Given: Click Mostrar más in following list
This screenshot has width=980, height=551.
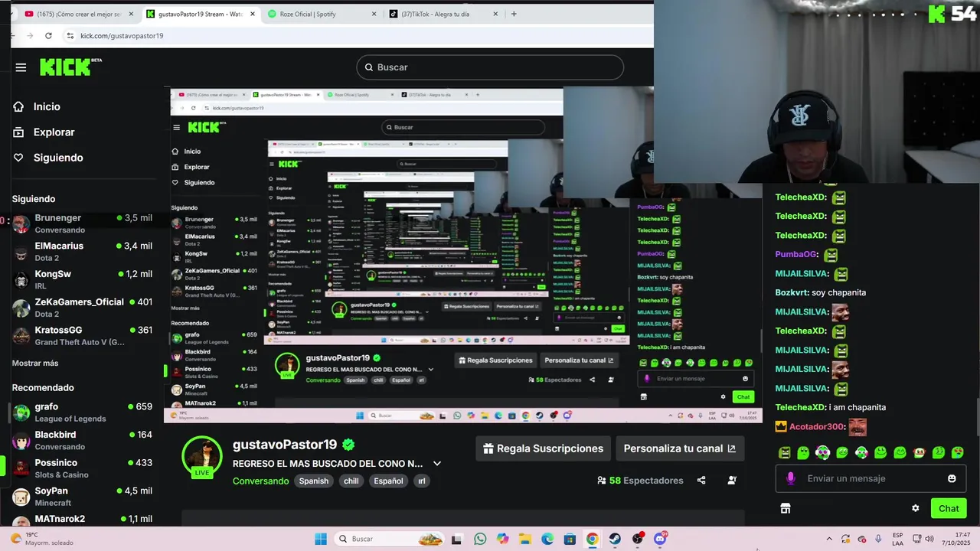Looking at the screenshot, I should (35, 363).
